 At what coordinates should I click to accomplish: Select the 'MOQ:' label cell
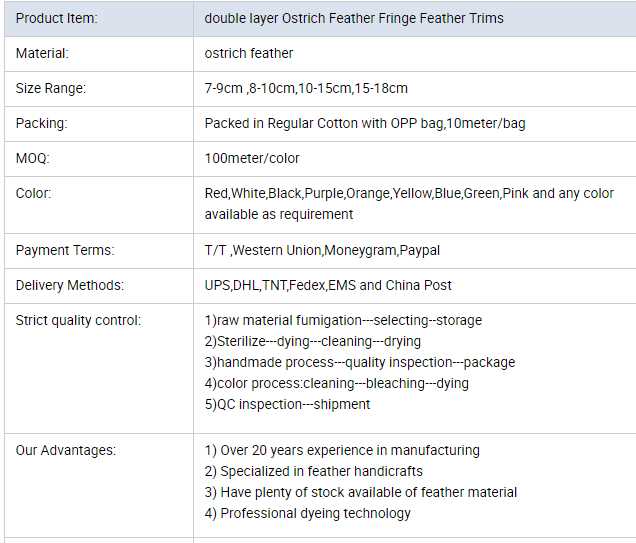[x=32, y=158]
